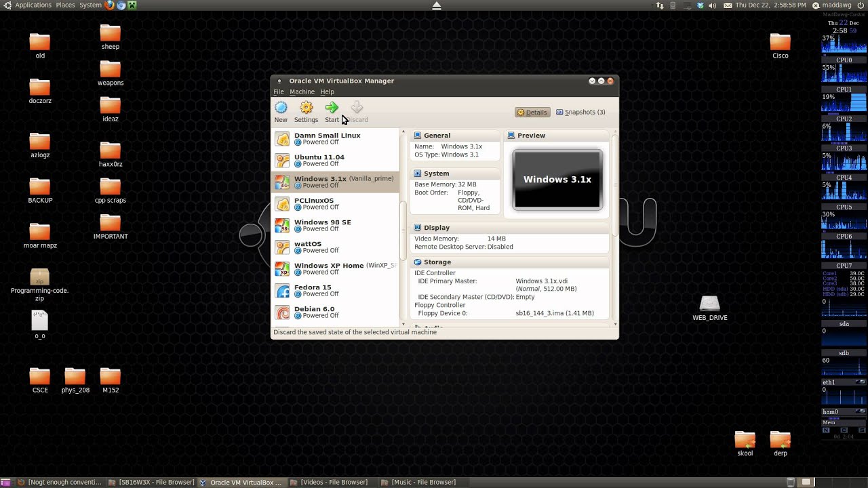This screenshot has height=488, width=868.
Task: Select the Debian 6.0 VM icon
Action: tap(282, 312)
